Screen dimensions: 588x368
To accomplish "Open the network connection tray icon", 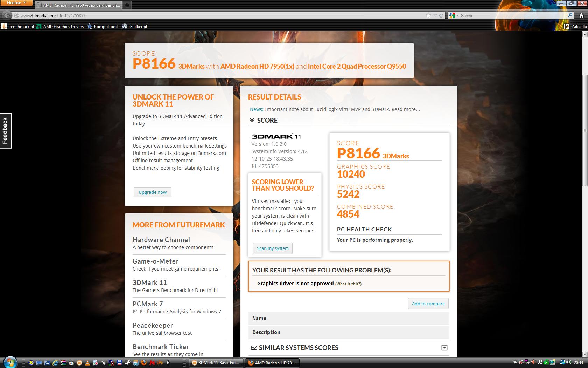I will [x=562, y=362].
